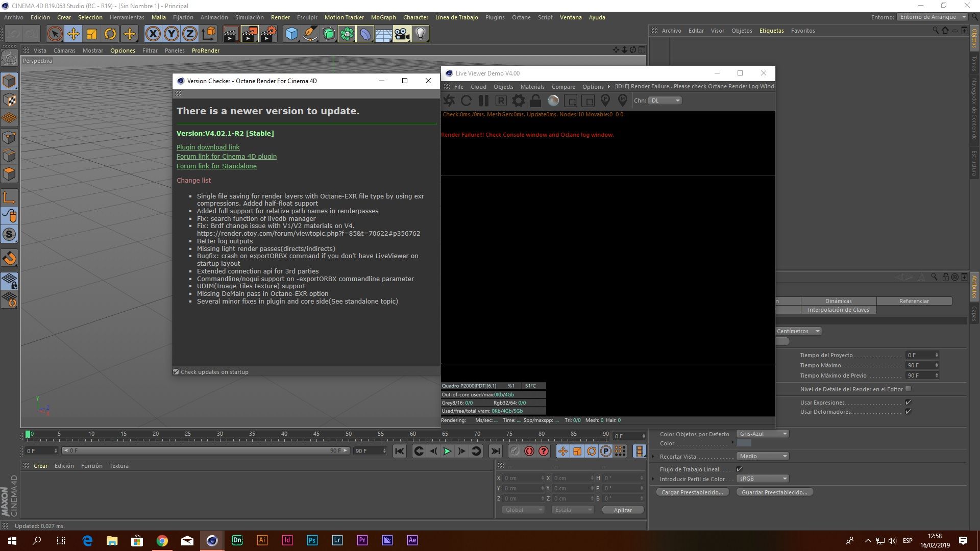The width and height of the screenshot is (980, 551).
Task: Toggle Usar Deformadores checkbox
Action: [908, 412]
